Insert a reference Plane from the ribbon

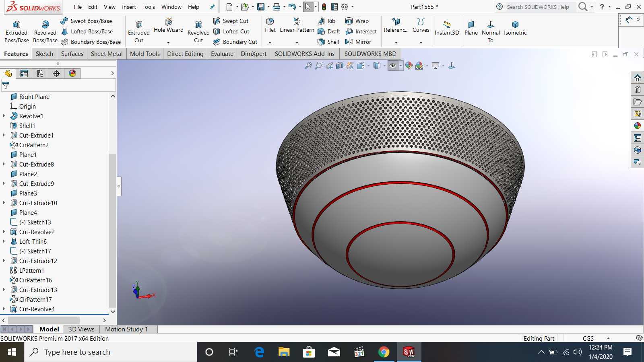click(x=471, y=28)
